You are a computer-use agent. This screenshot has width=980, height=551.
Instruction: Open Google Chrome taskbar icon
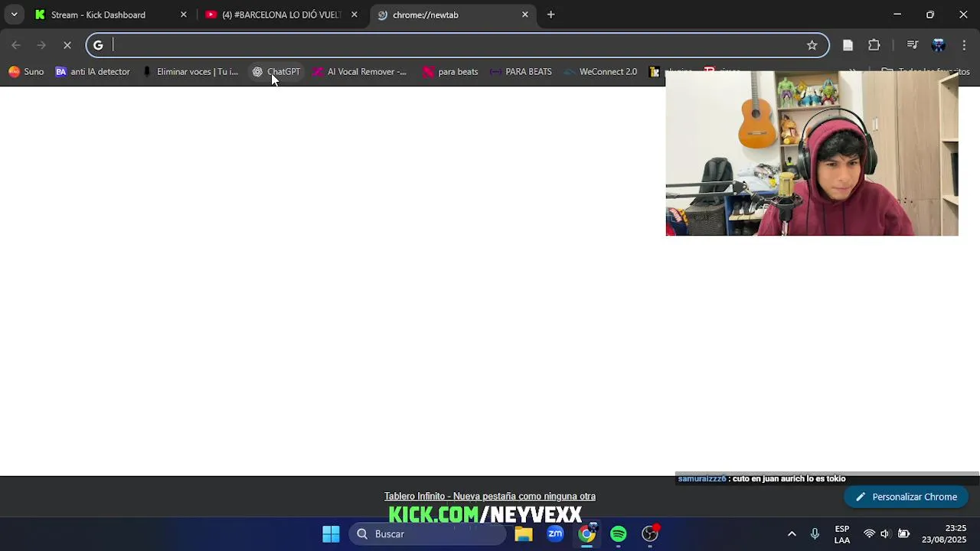[586, 534]
